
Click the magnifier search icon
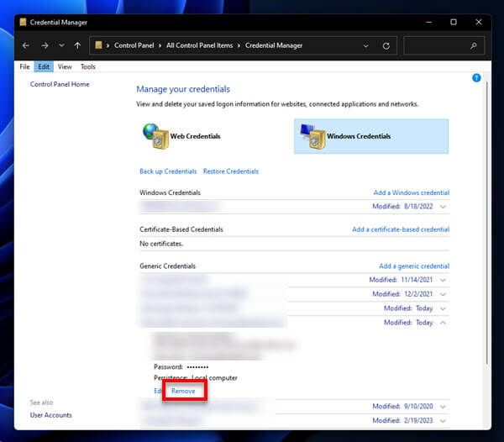click(474, 46)
